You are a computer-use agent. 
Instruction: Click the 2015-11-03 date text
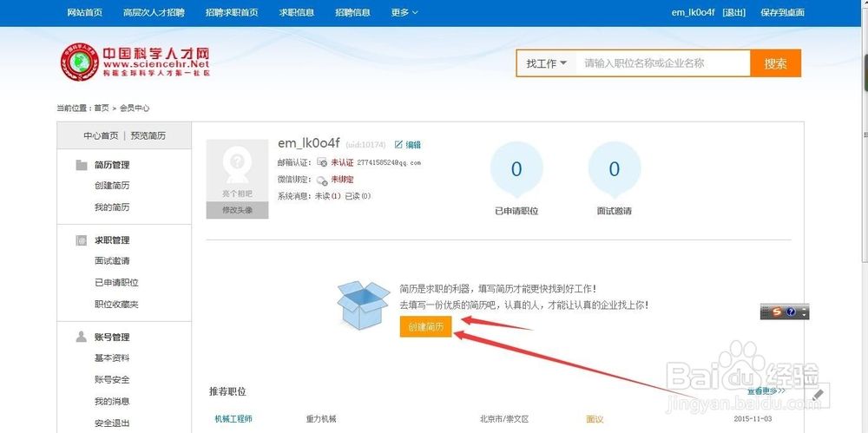pos(753,419)
